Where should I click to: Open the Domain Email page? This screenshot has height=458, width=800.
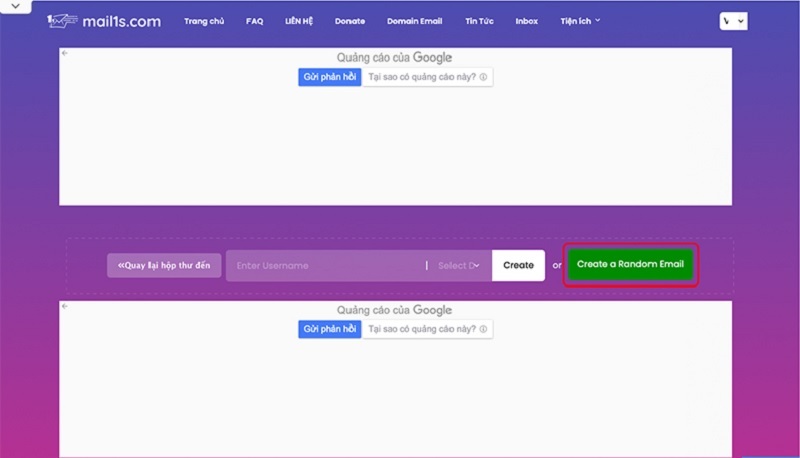click(414, 21)
